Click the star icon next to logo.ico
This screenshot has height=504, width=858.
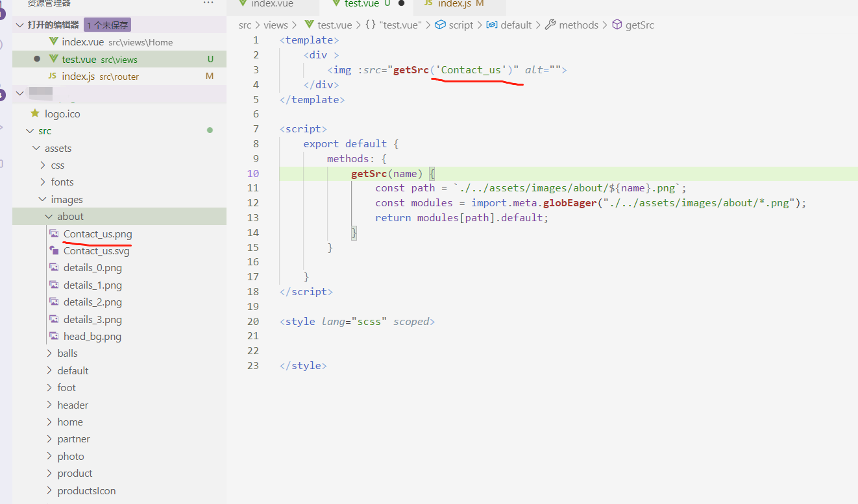point(35,114)
